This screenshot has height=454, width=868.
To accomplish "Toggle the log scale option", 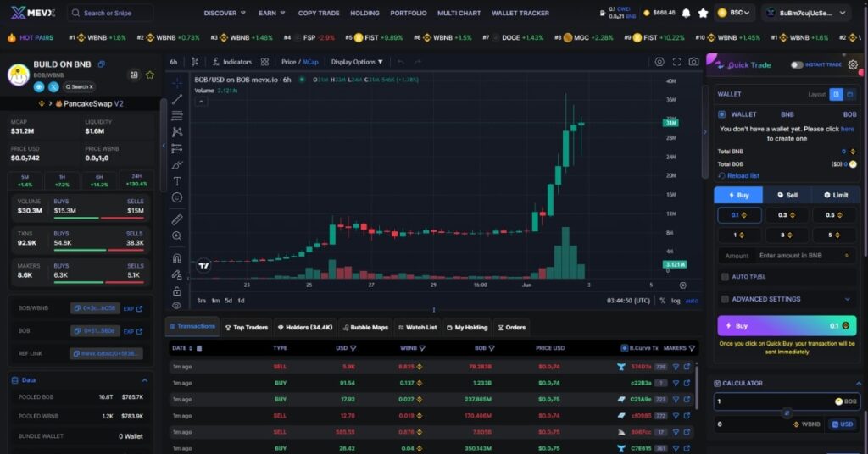I will tap(676, 301).
